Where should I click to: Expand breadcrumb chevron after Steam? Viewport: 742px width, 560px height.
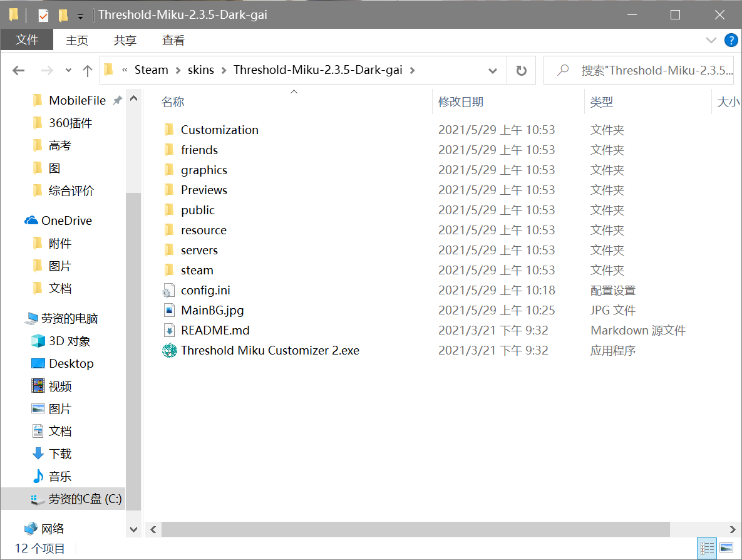[178, 71]
